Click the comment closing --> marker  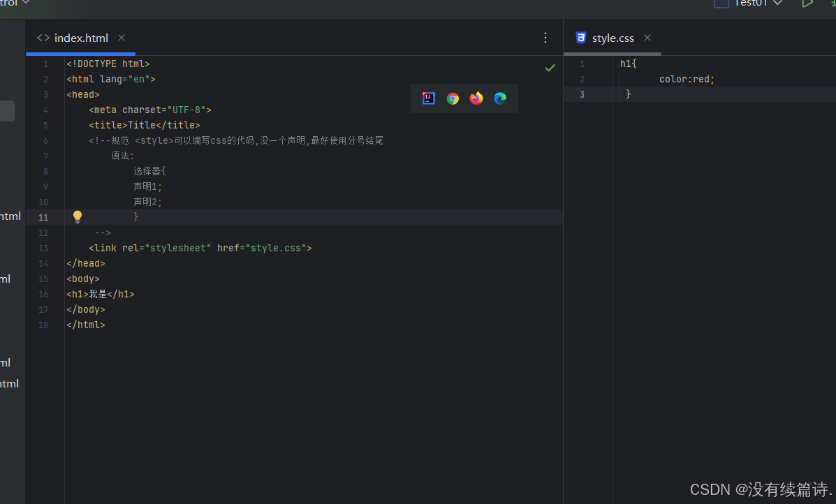(103, 233)
